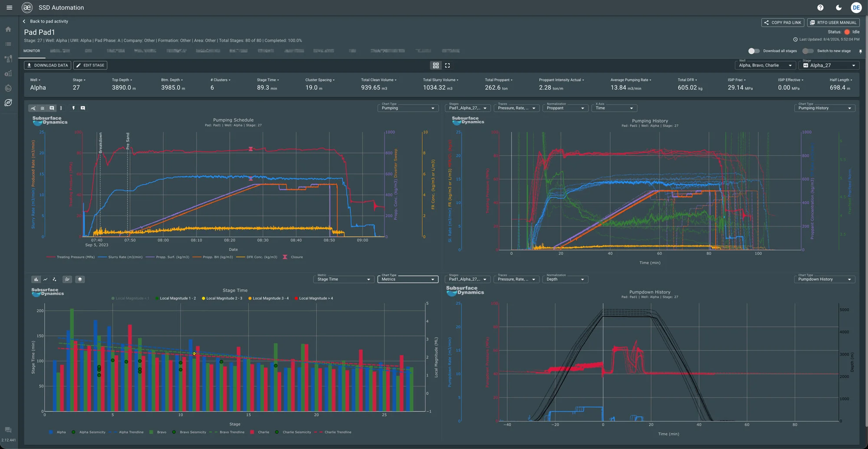Open Total Clean Volume metric menu
This screenshot has width=868, height=449.
pos(379,80)
